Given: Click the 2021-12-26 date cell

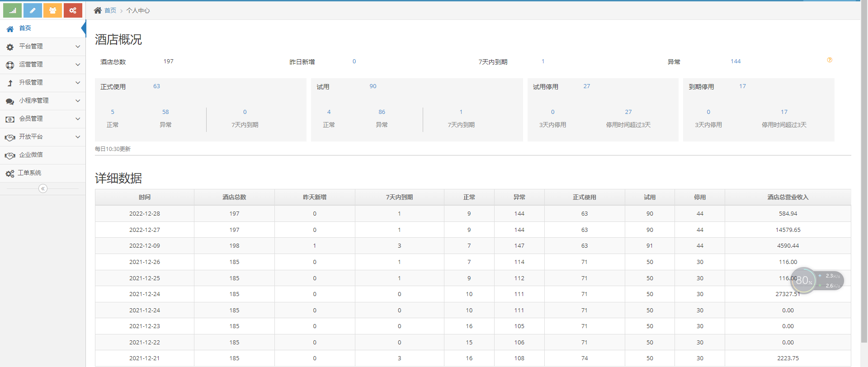Looking at the screenshot, I should [x=145, y=262].
